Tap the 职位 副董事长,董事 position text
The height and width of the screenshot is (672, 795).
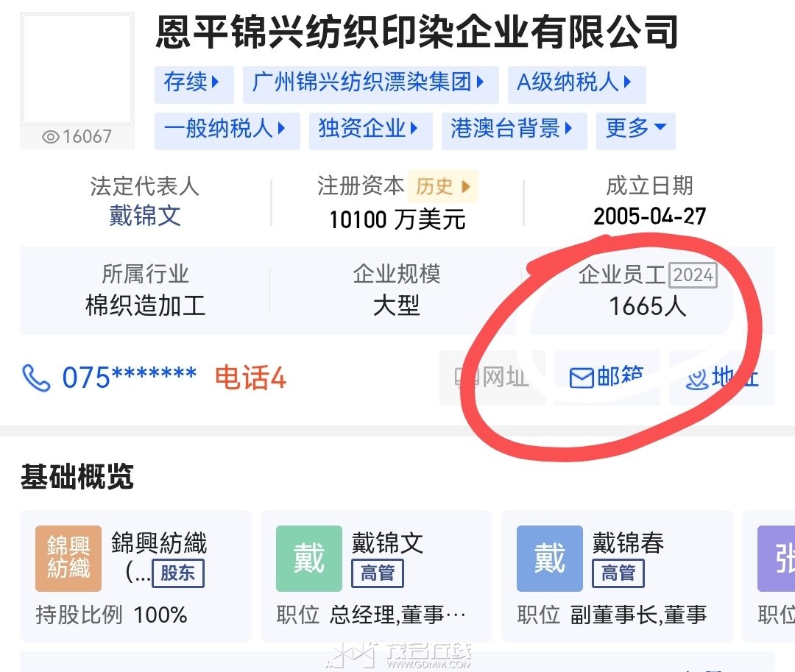612,615
